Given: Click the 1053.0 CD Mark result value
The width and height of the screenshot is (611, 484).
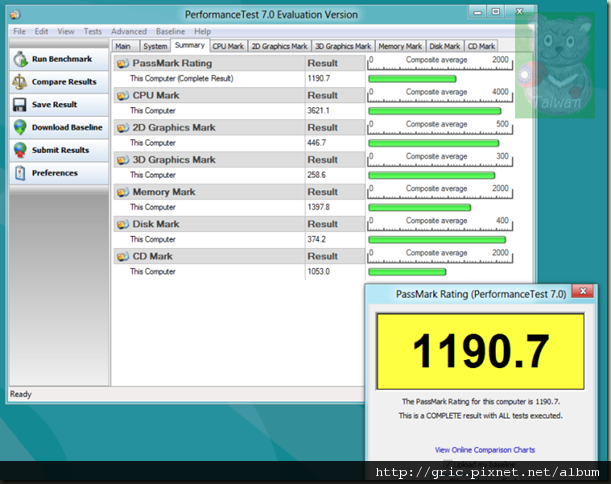Looking at the screenshot, I should click(x=318, y=272).
